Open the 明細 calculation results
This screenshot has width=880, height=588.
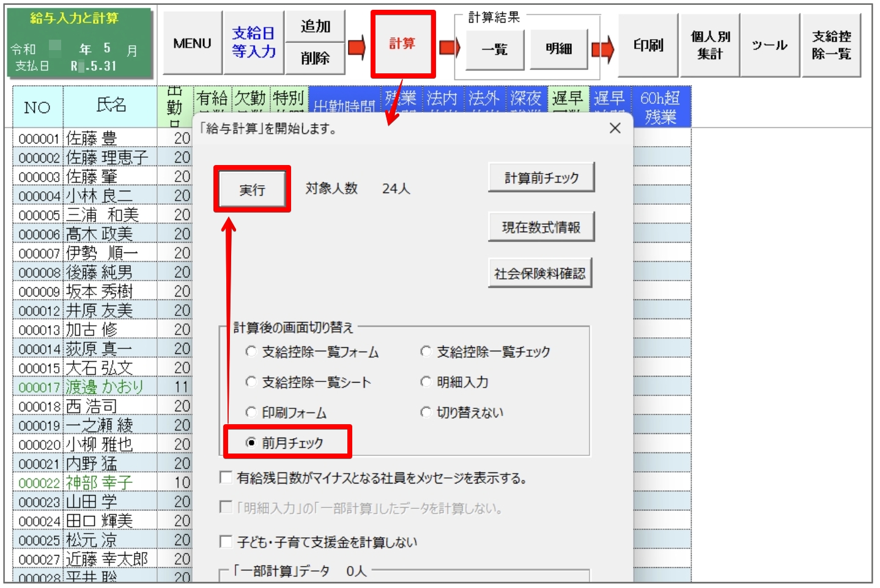pos(558,50)
